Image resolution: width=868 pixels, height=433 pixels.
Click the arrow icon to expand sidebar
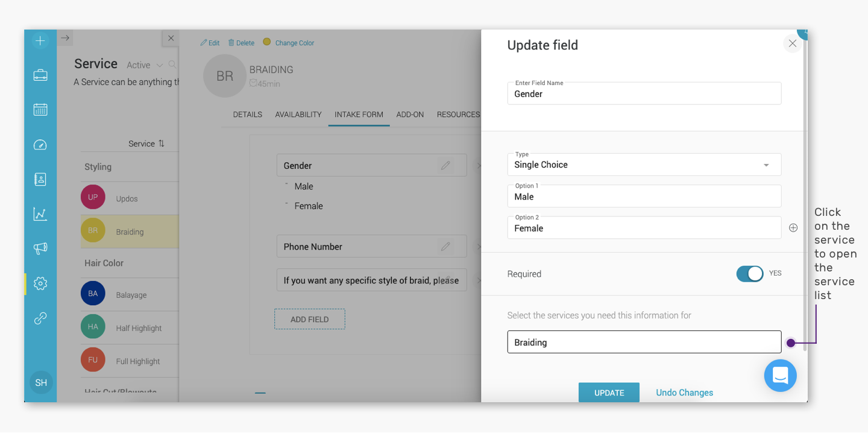[65, 38]
